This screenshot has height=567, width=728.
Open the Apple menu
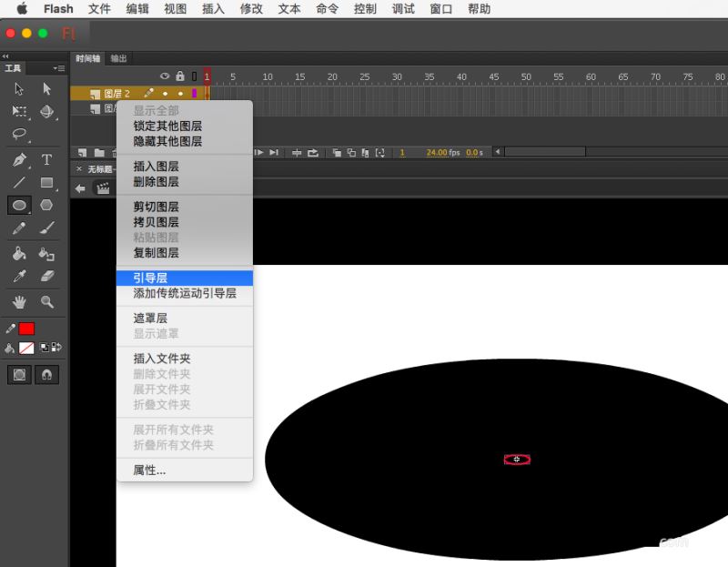click(x=22, y=9)
